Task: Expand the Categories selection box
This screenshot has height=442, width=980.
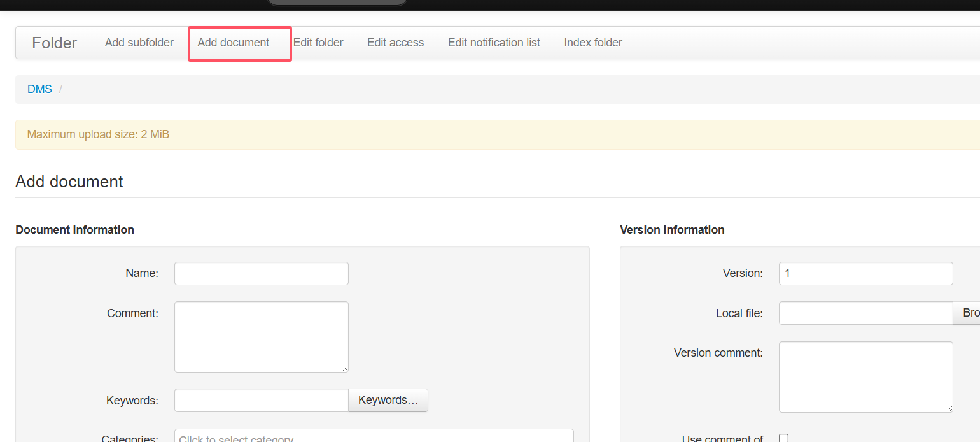Action: (x=374, y=437)
